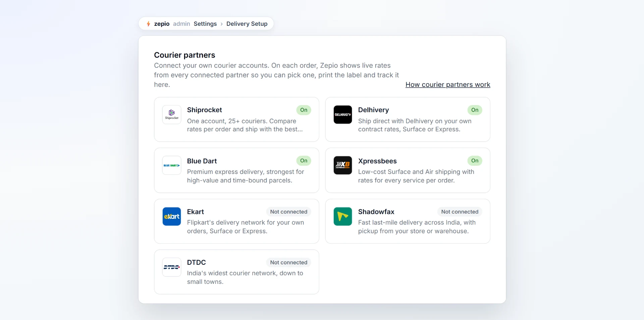644x320 pixels.
Task: Click the Blue Dart logo icon
Action: pos(172,165)
